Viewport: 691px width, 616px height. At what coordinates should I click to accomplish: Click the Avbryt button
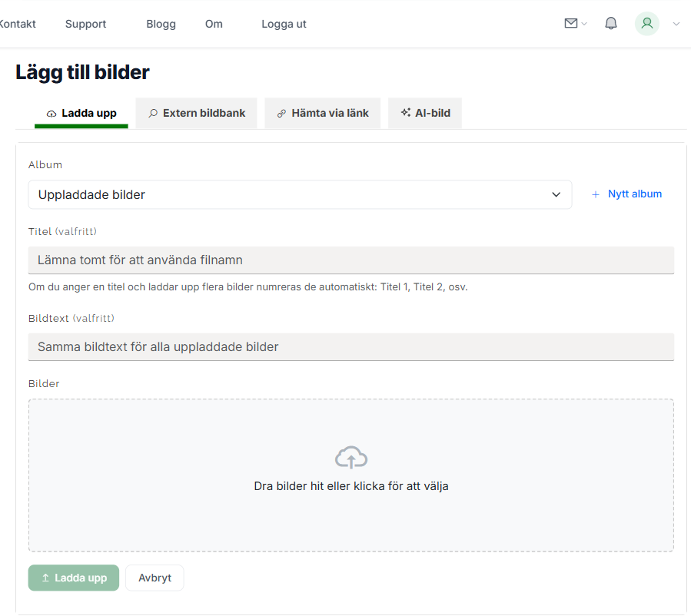pyautogui.click(x=154, y=578)
